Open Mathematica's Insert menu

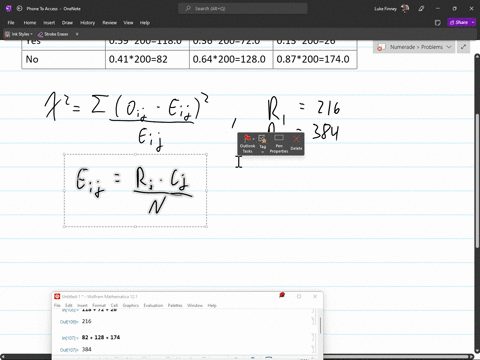click(82, 305)
